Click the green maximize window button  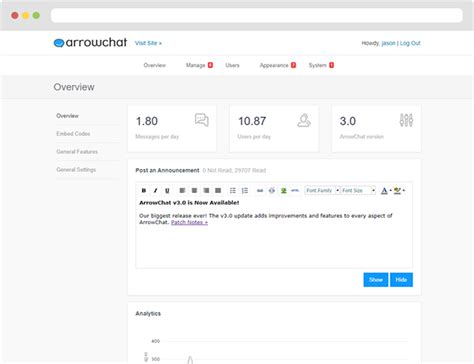tap(36, 15)
